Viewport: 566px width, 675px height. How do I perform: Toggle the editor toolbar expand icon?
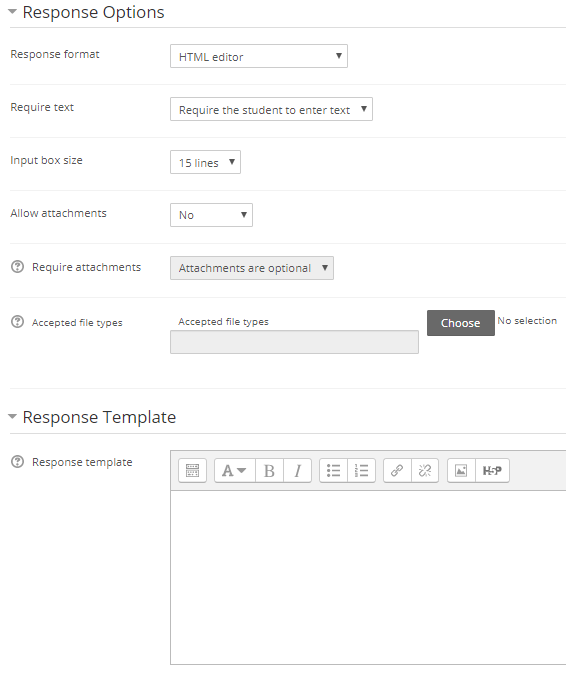[x=192, y=470]
